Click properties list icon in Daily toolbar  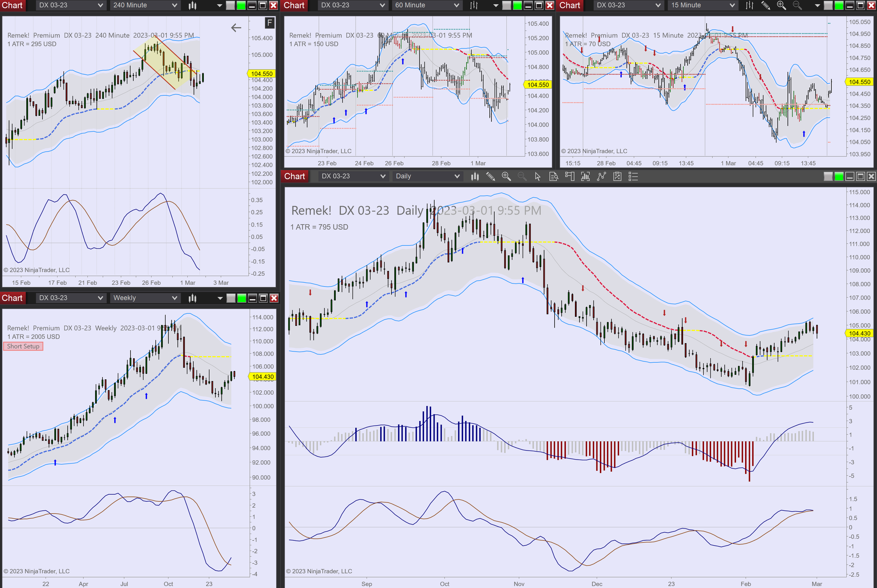point(633,176)
